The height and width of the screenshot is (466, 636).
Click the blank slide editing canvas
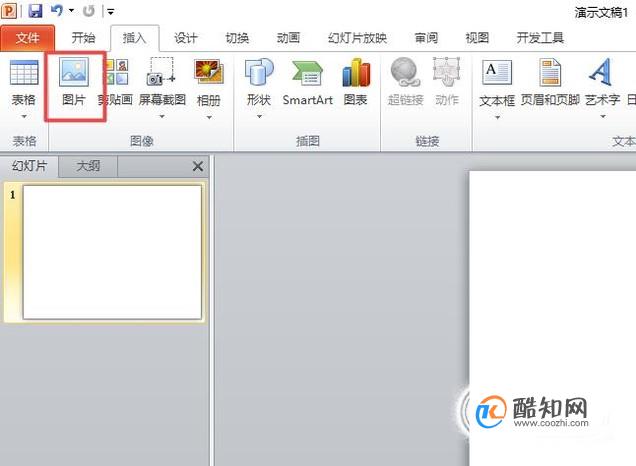[x=552, y=318]
